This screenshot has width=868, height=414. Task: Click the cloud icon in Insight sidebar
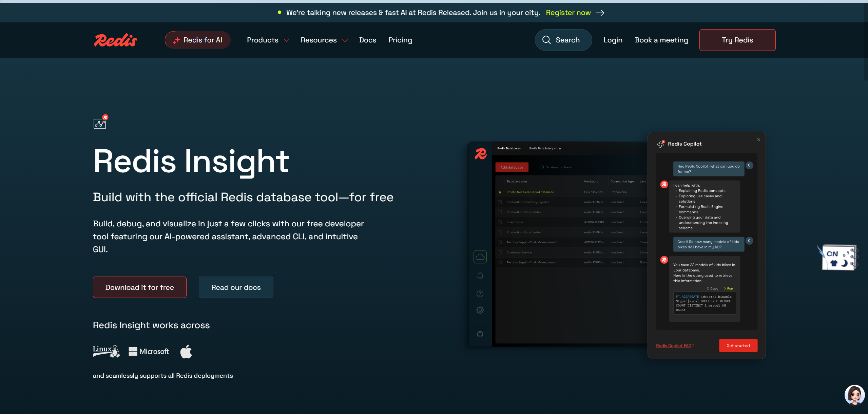[x=480, y=257]
